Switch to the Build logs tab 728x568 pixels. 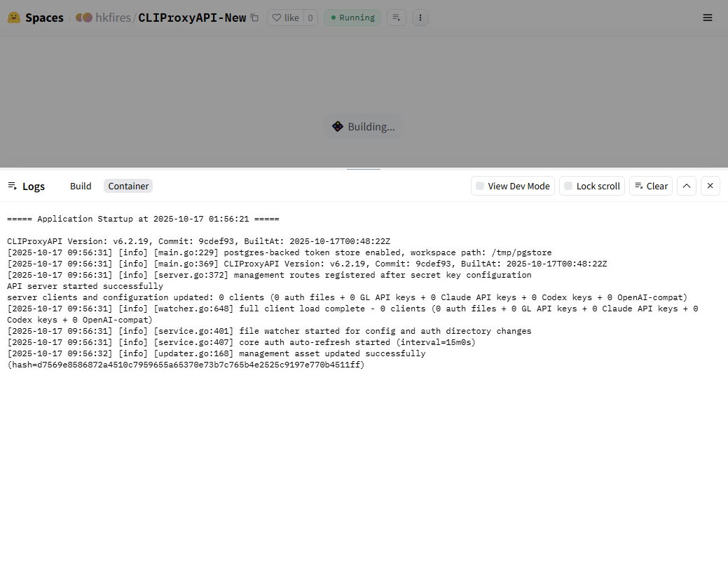81,186
